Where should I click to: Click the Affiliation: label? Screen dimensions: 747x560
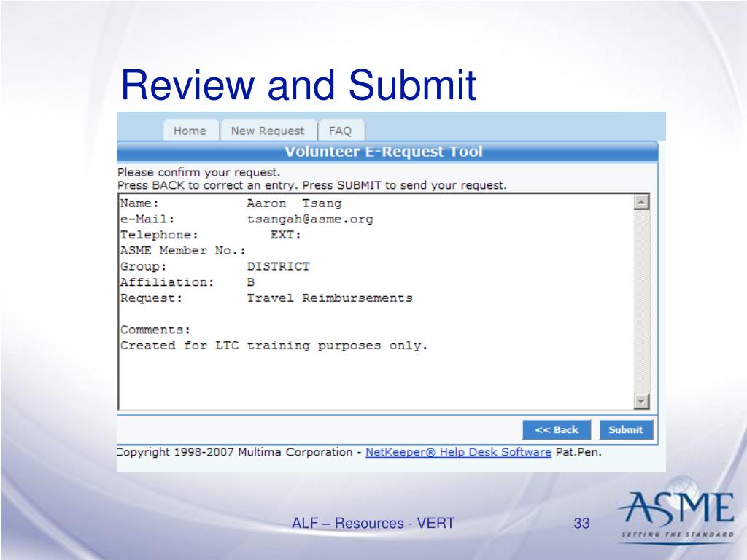coord(167,282)
